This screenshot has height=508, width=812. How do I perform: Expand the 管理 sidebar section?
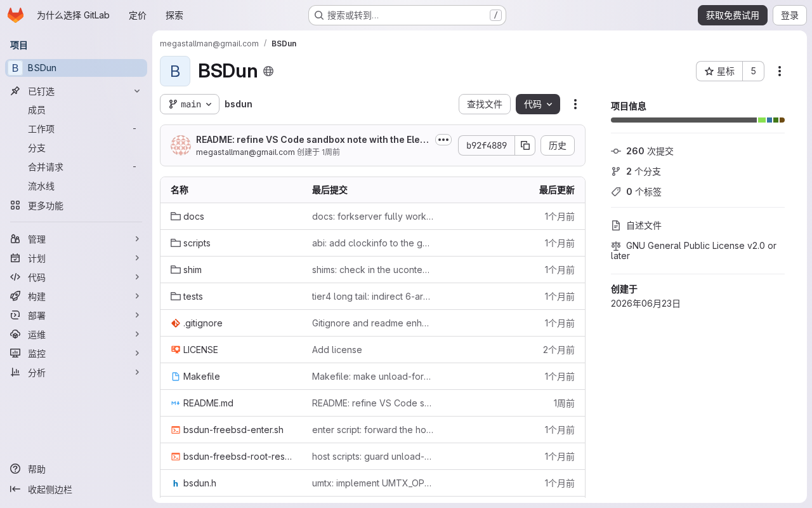tap(76, 239)
